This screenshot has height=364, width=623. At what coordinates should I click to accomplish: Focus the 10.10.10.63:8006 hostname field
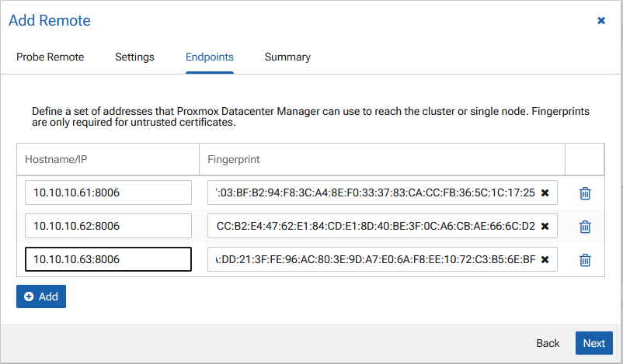108,259
